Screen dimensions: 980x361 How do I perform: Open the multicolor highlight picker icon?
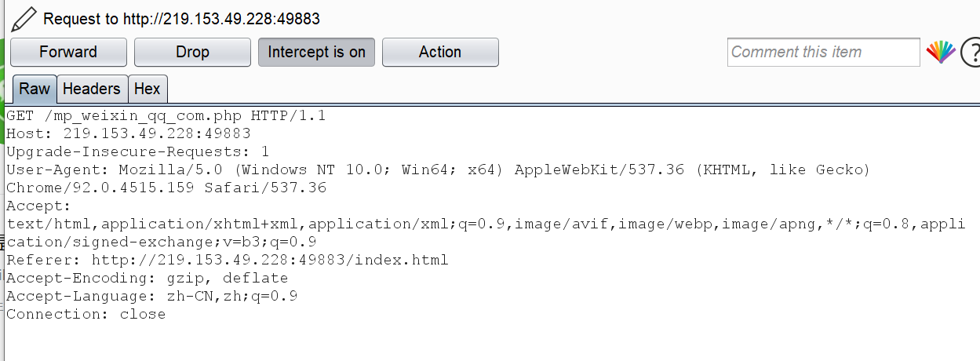[941, 53]
